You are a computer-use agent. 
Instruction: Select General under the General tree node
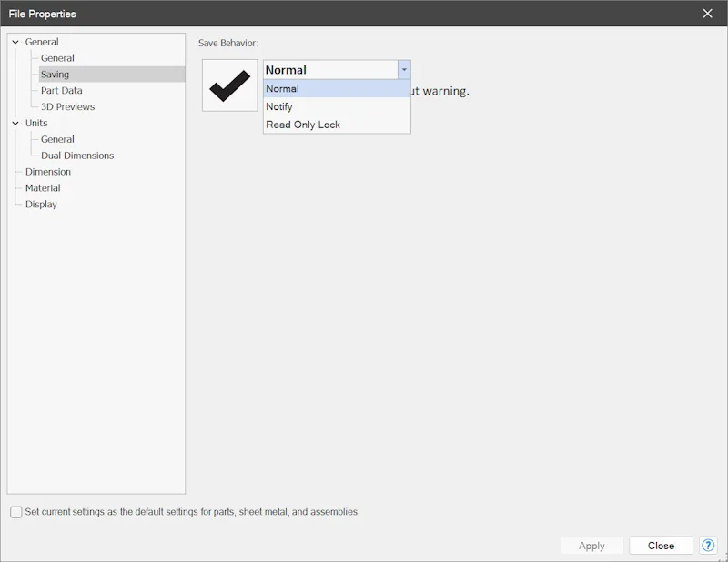pyautogui.click(x=57, y=58)
